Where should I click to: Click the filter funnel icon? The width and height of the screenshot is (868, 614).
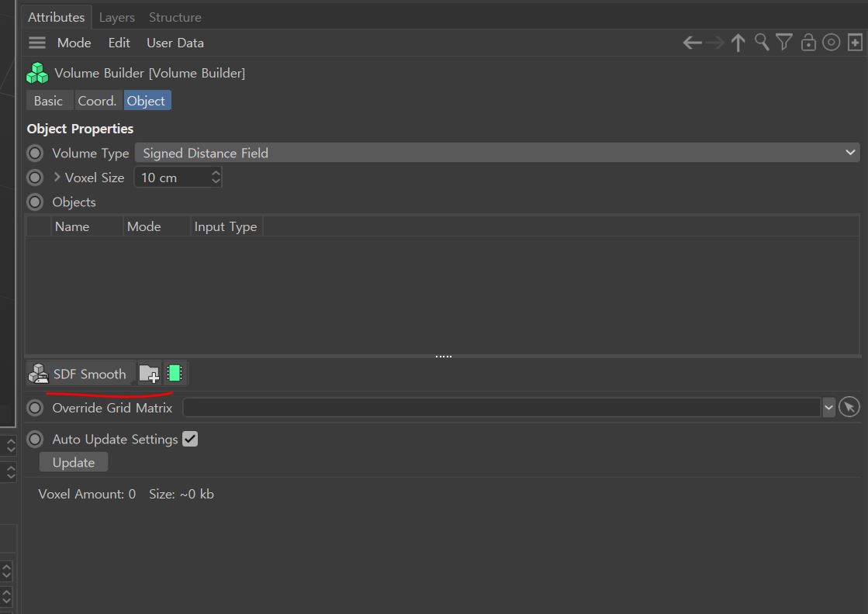784,43
